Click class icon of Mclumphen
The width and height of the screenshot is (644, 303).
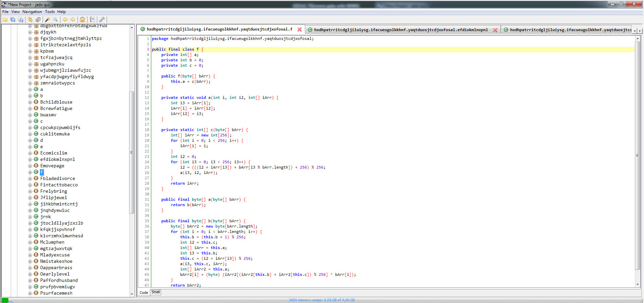[36, 242]
